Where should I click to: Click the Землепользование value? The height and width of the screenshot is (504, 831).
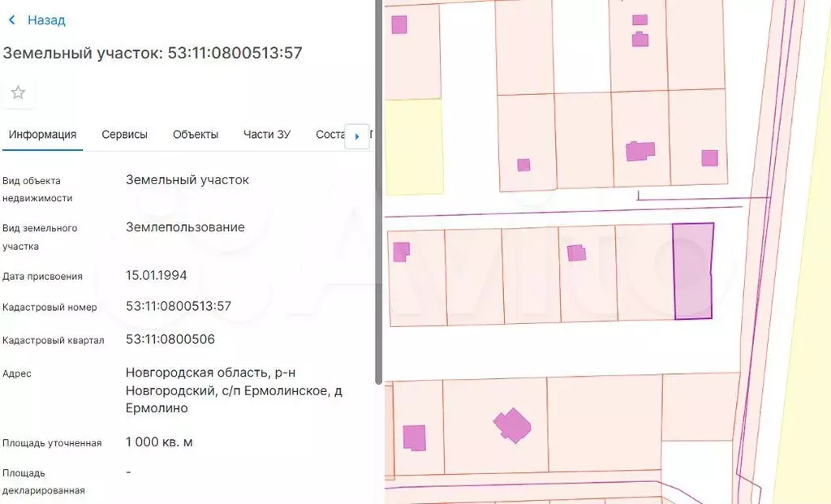coord(185,227)
